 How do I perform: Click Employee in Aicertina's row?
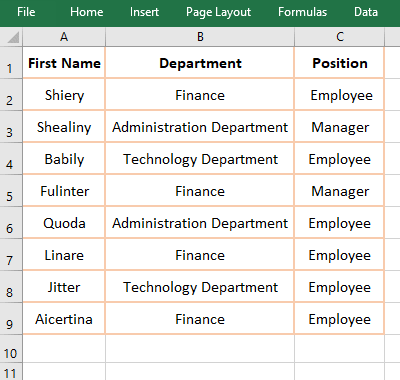[x=340, y=319]
